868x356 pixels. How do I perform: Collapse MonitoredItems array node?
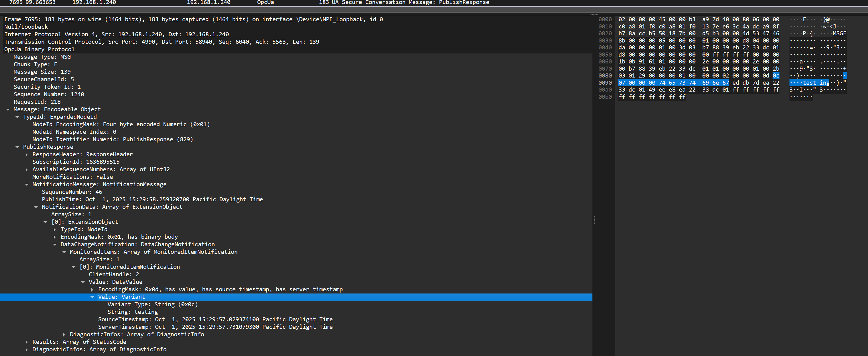pyautogui.click(x=64, y=252)
